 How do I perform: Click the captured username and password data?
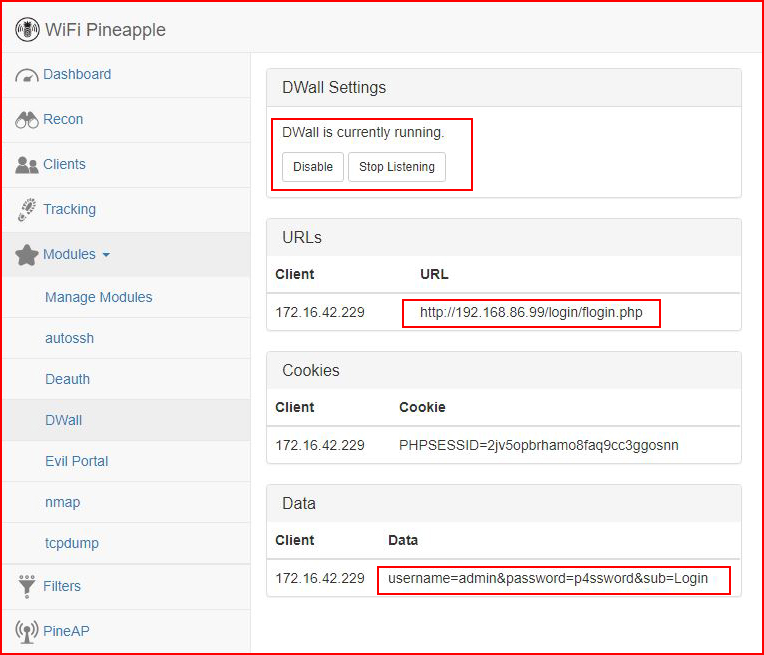[548, 578]
